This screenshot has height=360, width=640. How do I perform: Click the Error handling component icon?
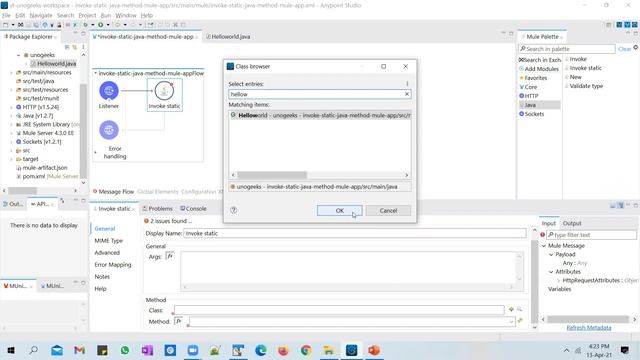click(x=109, y=130)
